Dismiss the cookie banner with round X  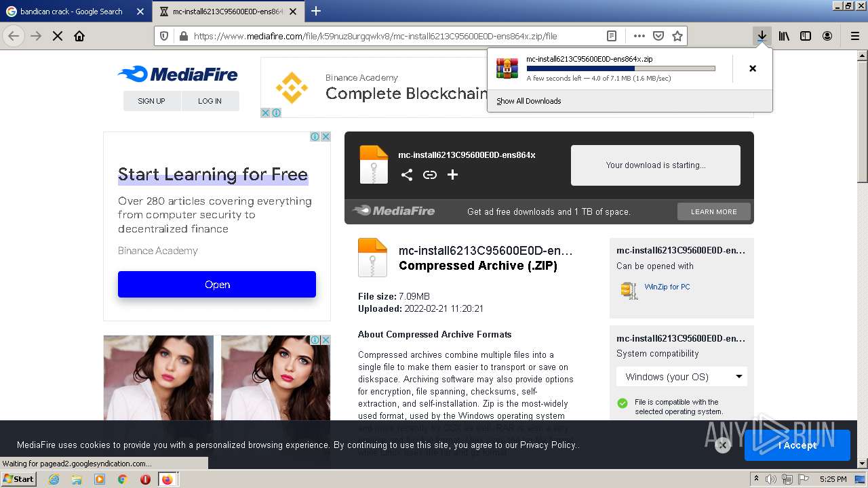coord(723,445)
